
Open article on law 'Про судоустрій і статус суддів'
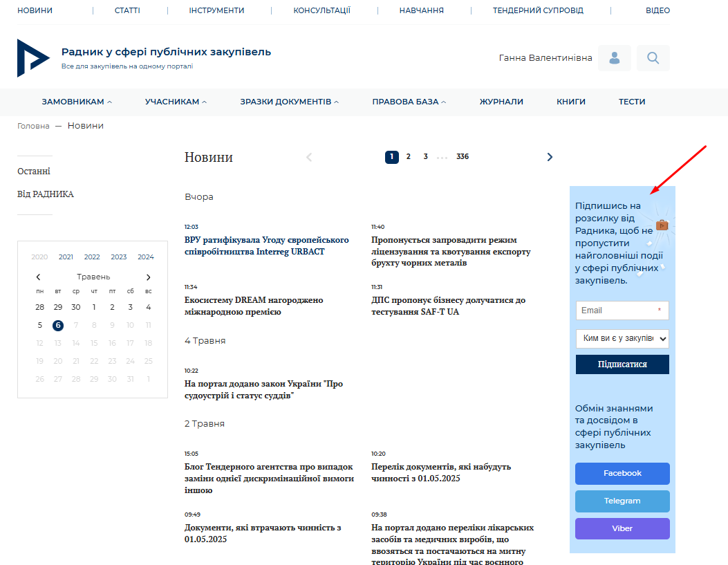(x=263, y=389)
